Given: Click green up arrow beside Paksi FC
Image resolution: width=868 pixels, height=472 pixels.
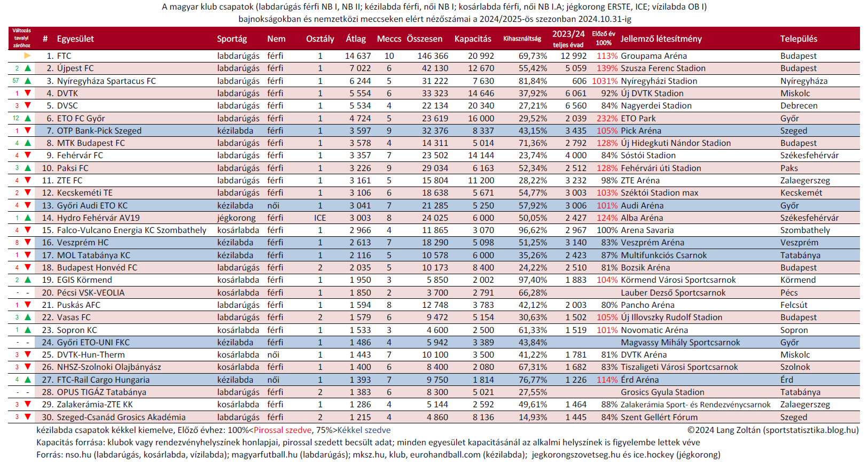Looking at the screenshot, I should 28,168.
